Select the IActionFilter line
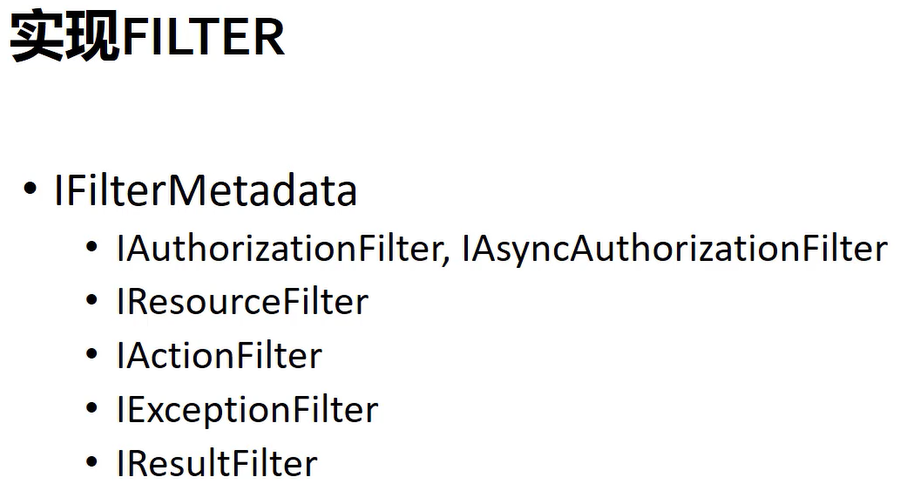Image resolution: width=911 pixels, height=500 pixels. [x=220, y=355]
